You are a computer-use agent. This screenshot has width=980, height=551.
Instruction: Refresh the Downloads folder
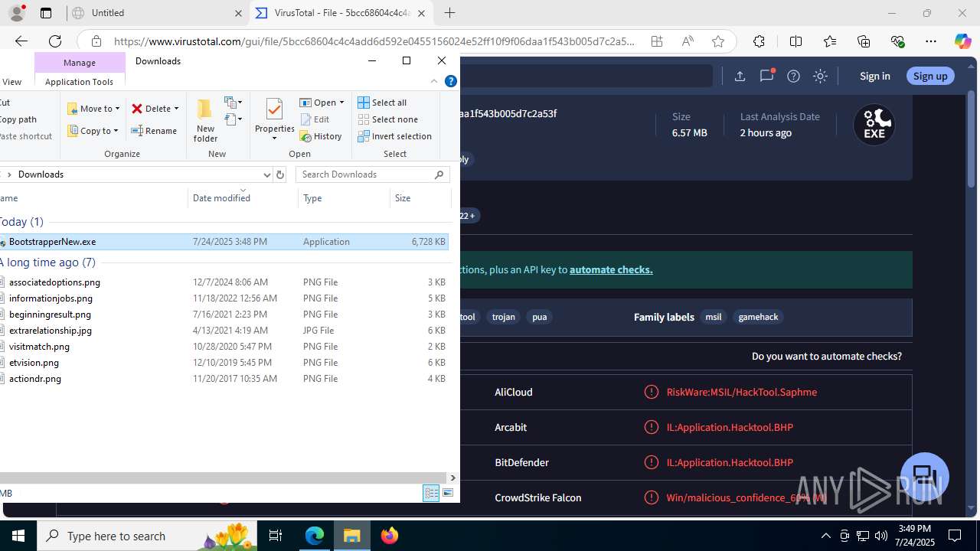click(280, 174)
